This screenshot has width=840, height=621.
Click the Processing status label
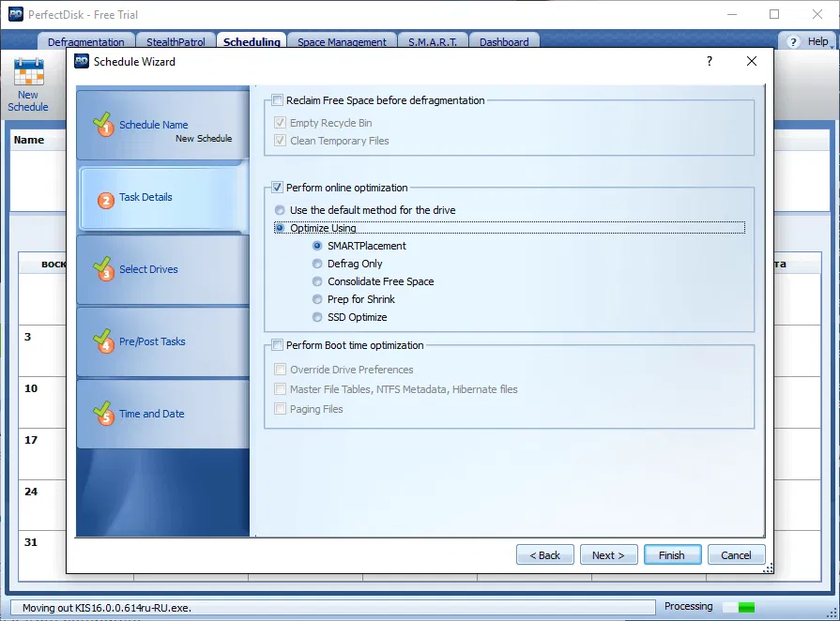(688, 606)
